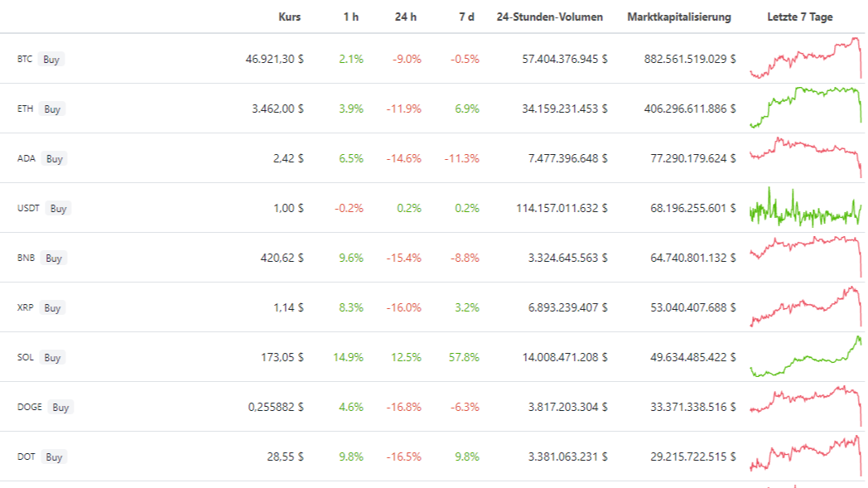Click the DOGE price 0,255882 $

pyautogui.click(x=276, y=407)
